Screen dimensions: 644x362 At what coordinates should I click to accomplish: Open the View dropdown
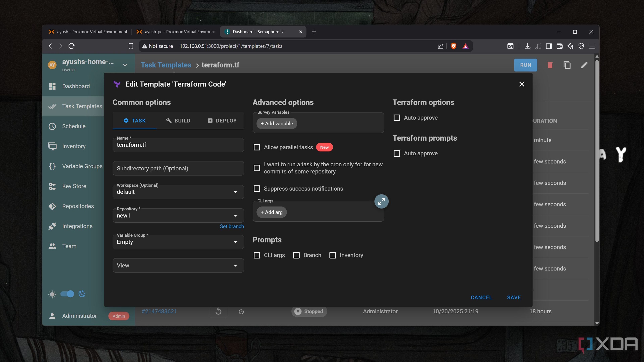coord(178,265)
